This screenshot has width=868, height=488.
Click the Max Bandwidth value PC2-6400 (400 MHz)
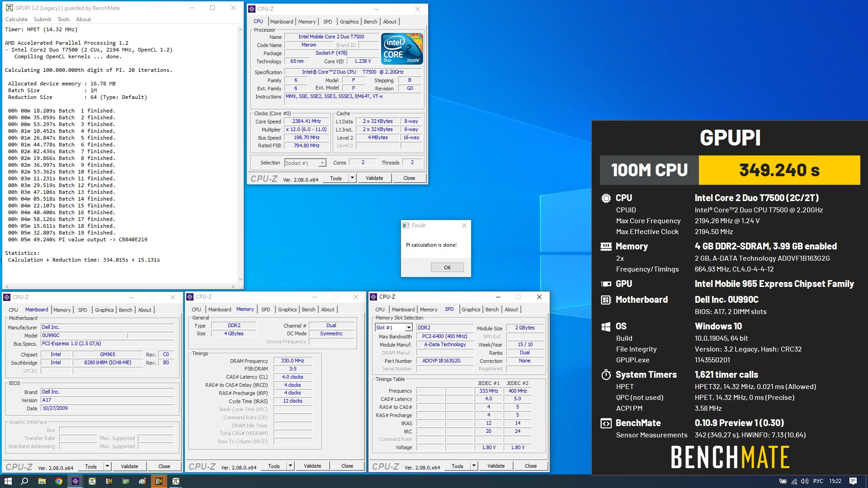click(444, 337)
